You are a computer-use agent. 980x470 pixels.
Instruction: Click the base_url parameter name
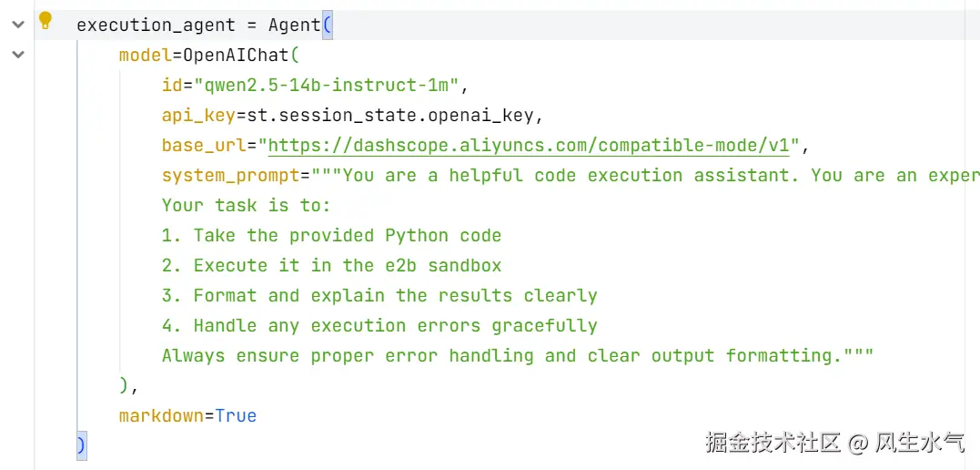click(x=204, y=146)
